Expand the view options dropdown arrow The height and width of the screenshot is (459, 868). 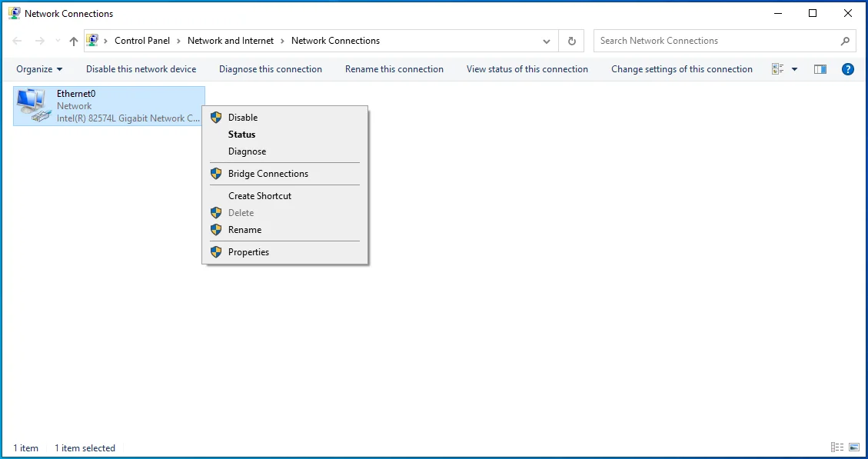(x=795, y=69)
